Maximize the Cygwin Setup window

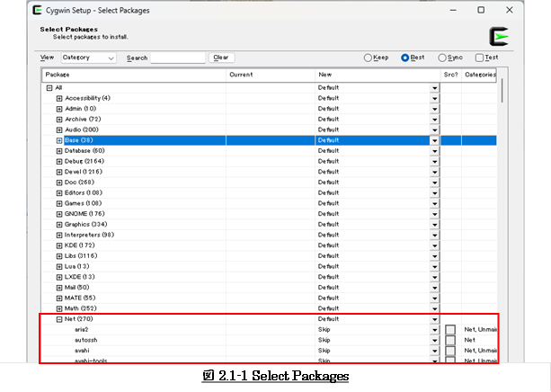[x=481, y=10]
